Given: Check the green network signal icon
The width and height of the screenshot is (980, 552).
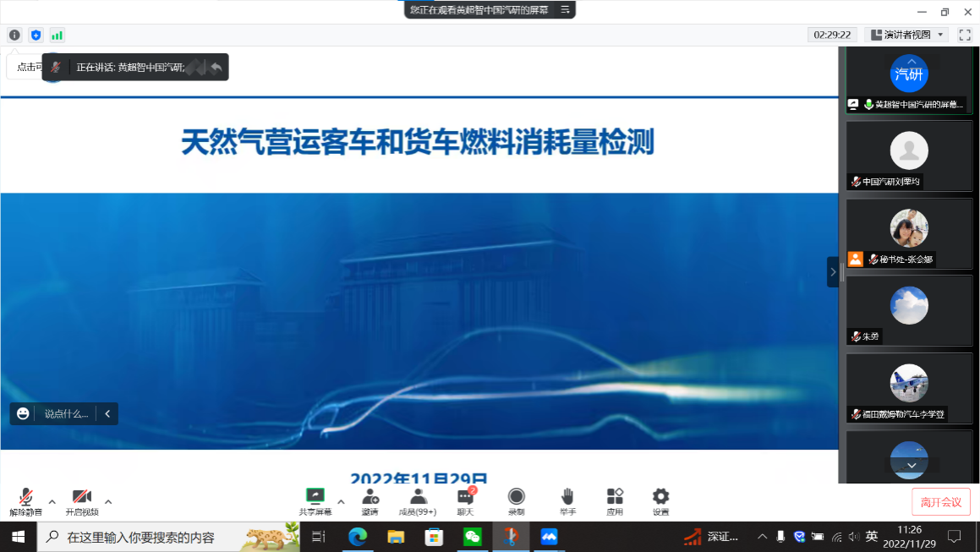Looking at the screenshot, I should coord(57,35).
